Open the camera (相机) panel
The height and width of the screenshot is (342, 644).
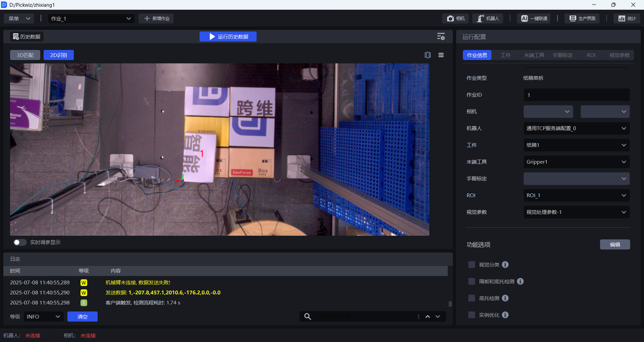(456, 19)
